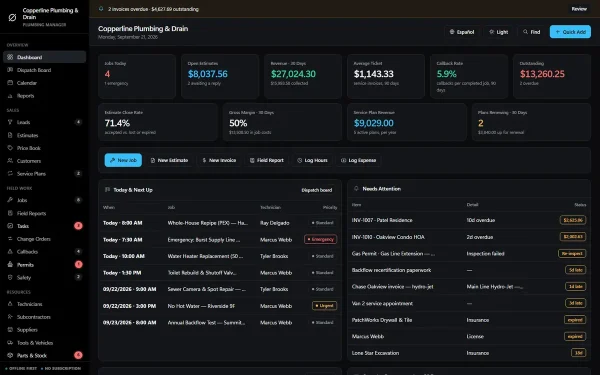Open the Permits sidebar item
Screen dimensions: 600x375
[44, 264]
